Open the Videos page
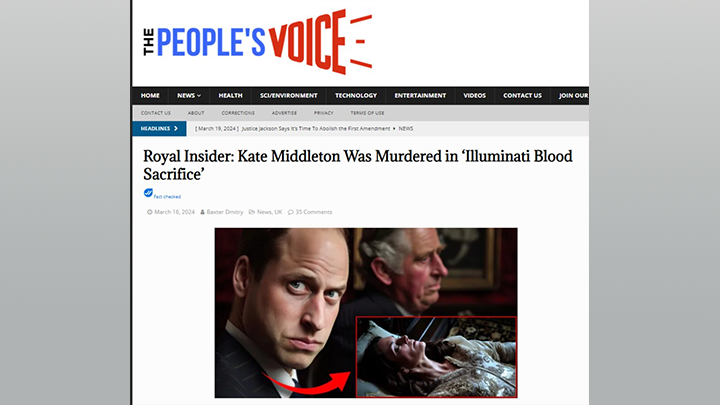This screenshot has height=405, width=720. [x=474, y=96]
